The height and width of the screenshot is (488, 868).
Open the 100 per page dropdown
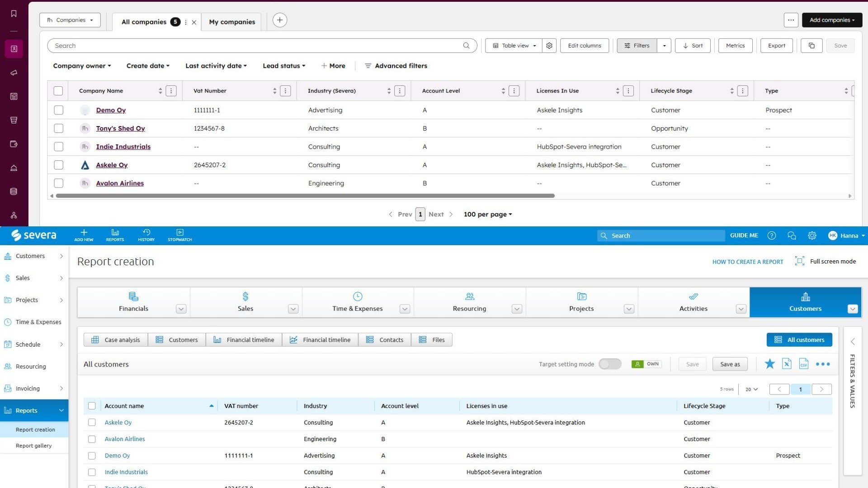point(487,214)
